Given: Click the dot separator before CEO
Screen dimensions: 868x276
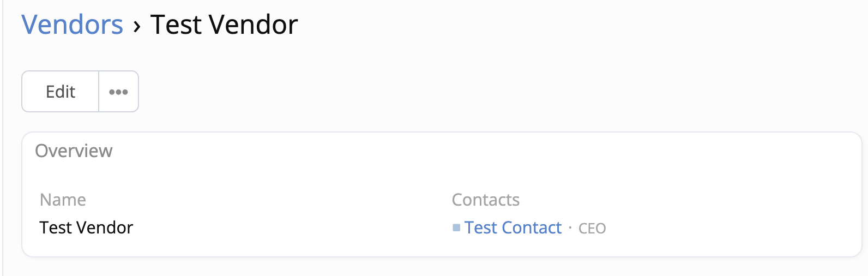Looking at the screenshot, I should [x=570, y=227].
